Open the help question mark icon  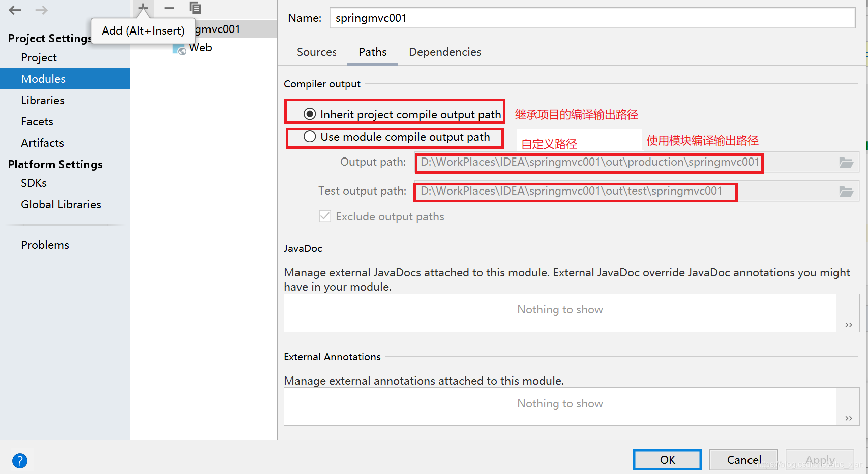coord(20,461)
